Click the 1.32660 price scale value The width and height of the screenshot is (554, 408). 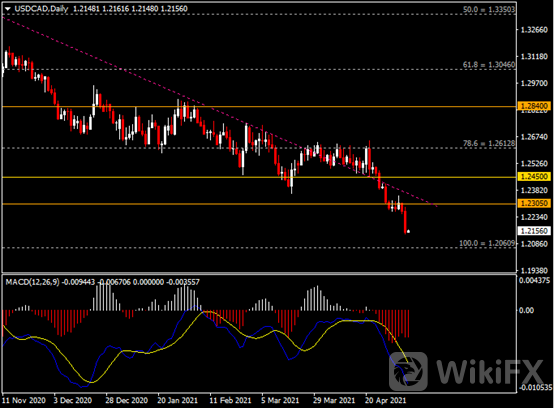click(x=534, y=29)
